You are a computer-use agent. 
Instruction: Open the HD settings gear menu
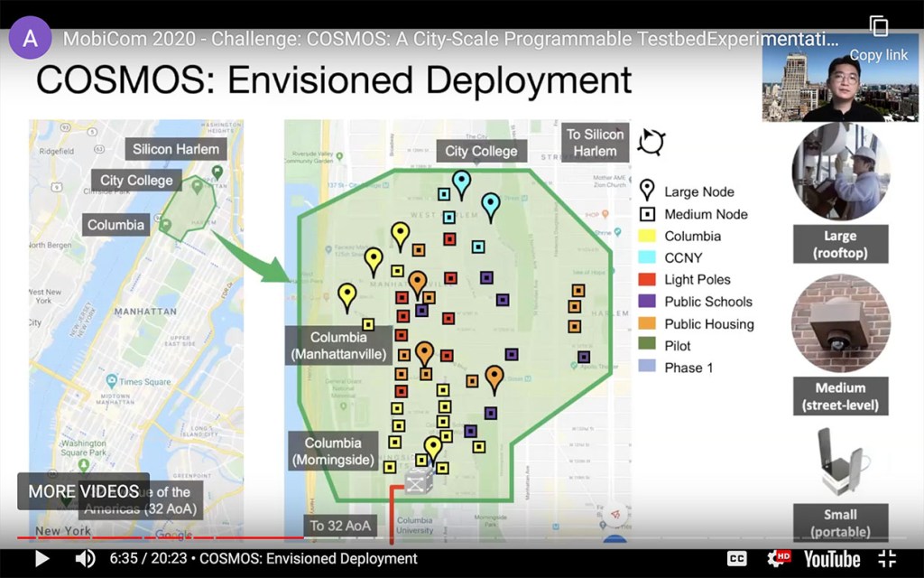[x=778, y=559]
